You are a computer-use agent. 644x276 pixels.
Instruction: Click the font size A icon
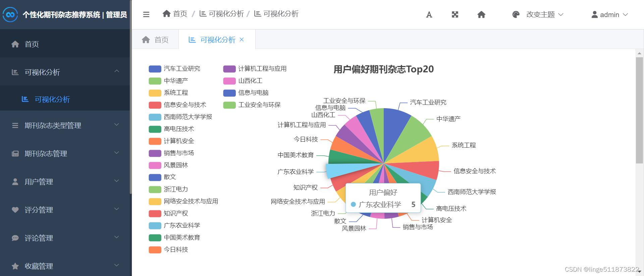coord(429,14)
